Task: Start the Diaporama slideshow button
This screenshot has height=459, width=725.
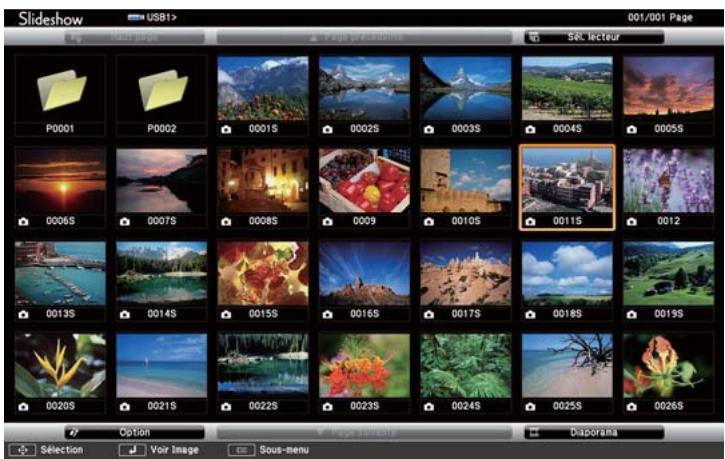Action: click(x=594, y=432)
